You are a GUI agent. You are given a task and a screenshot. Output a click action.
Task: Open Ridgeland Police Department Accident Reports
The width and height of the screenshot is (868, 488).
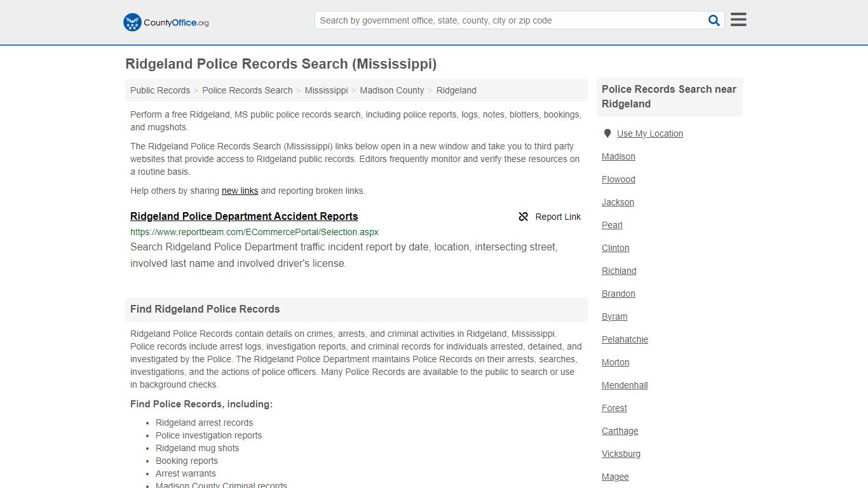[244, 216]
